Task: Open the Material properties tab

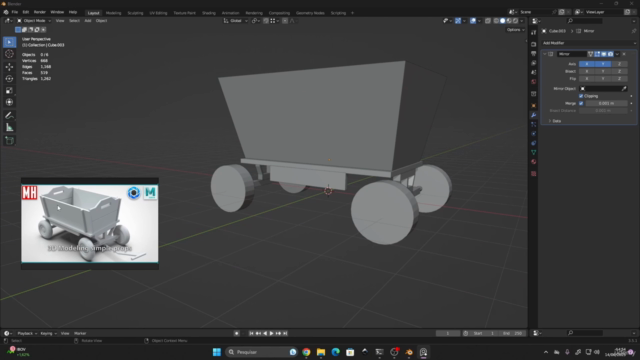Action: tap(533, 162)
